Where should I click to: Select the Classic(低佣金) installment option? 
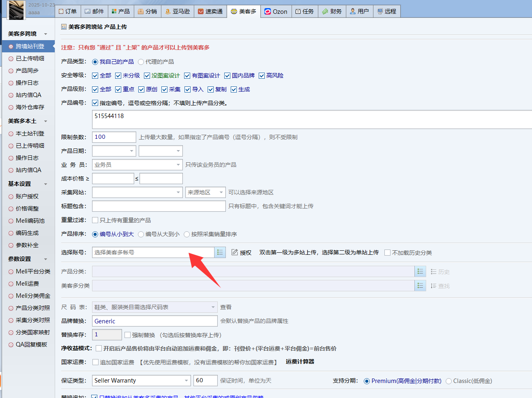tap(448, 381)
